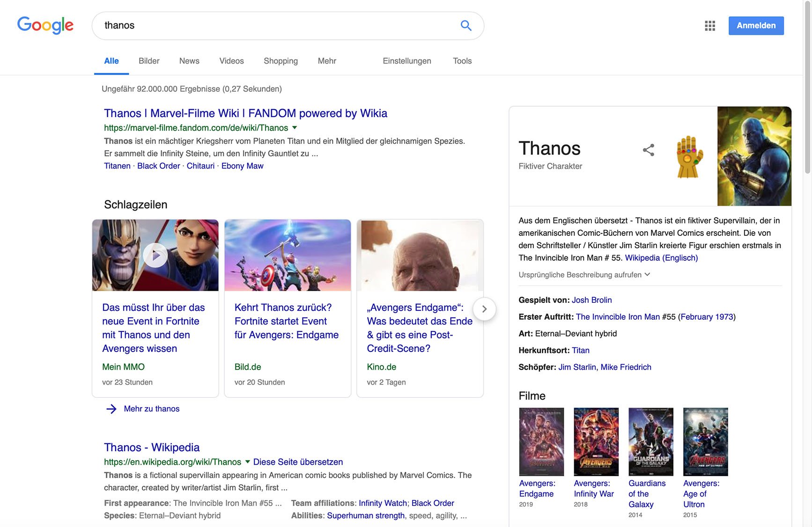The image size is (812, 527).
Task: Click Diese Seite übersetzen
Action: pyautogui.click(x=298, y=462)
